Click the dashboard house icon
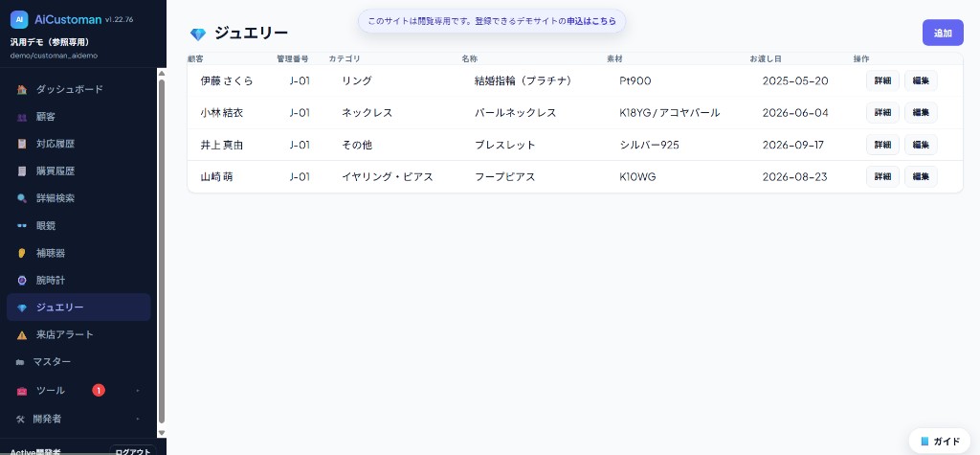 click(x=22, y=89)
